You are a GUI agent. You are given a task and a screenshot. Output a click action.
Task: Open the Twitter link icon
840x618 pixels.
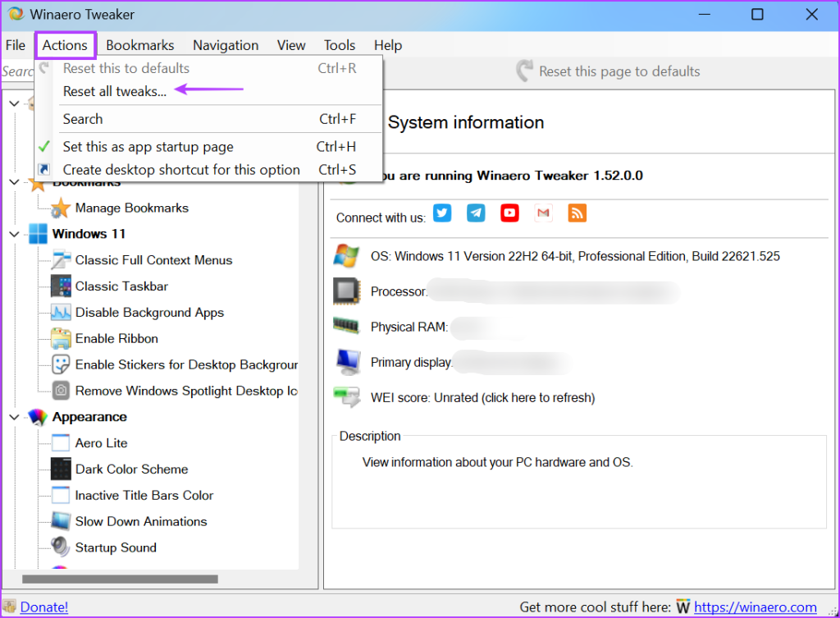click(x=442, y=213)
